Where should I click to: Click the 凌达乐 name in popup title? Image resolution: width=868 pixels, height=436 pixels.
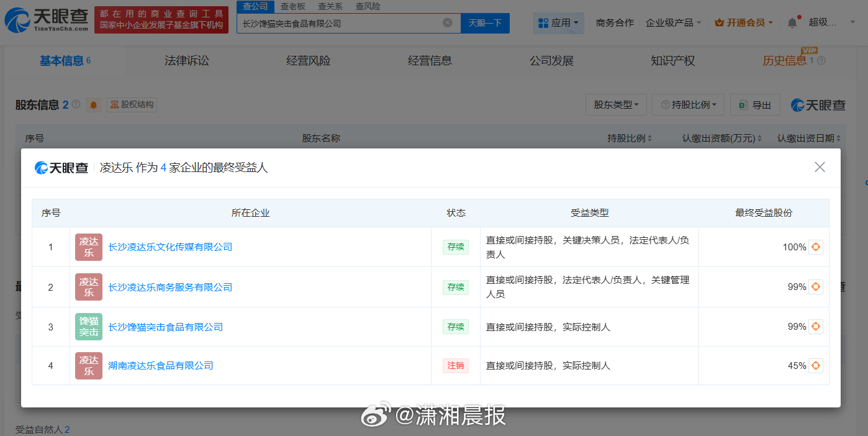tap(116, 168)
